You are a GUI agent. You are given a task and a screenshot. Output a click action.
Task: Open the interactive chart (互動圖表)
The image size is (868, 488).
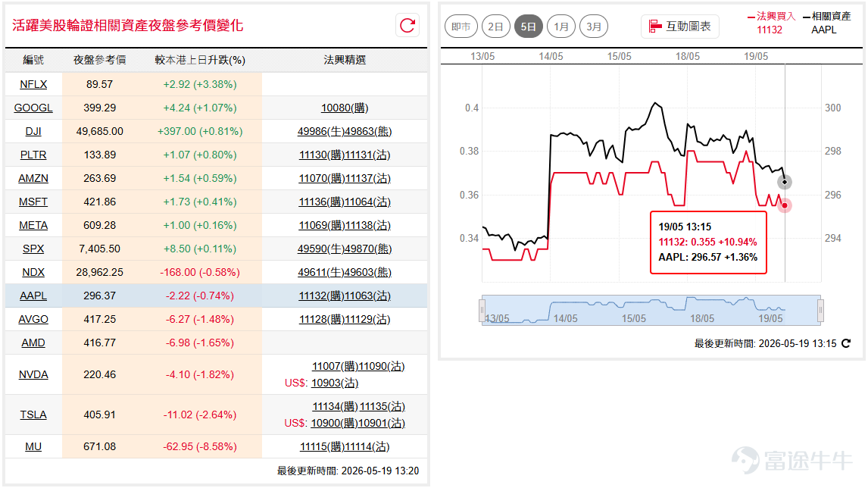[680, 27]
